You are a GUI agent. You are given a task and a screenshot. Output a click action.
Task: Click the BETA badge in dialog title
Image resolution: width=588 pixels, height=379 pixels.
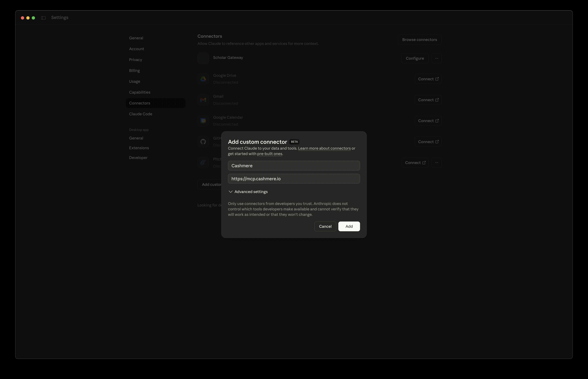(x=294, y=142)
